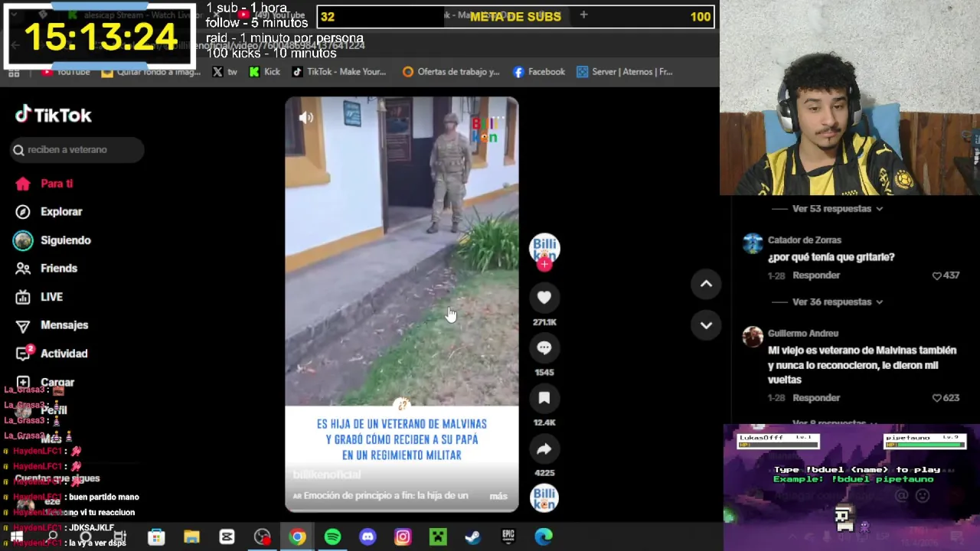Open the Billiken sound disc icon
The height and width of the screenshot is (551, 980).
click(x=544, y=498)
